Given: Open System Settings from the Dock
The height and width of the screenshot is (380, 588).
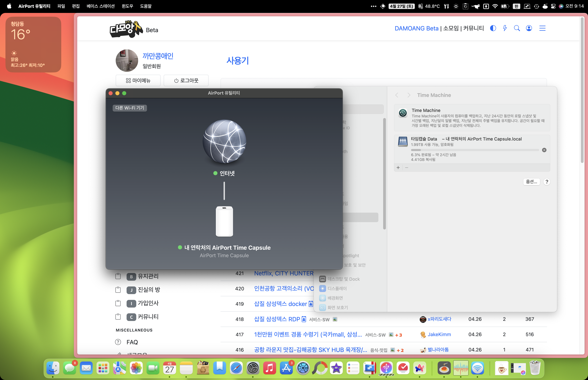Looking at the screenshot, I should click(x=253, y=368).
